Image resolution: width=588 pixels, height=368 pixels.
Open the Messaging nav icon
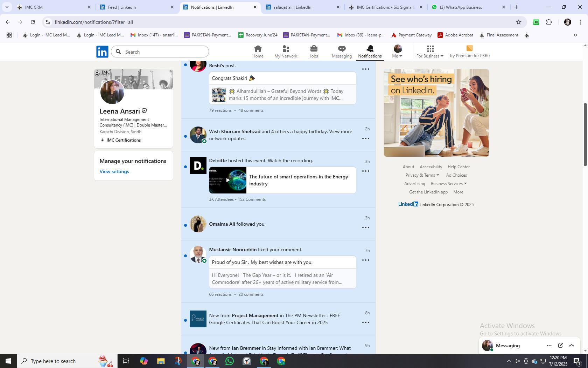(342, 52)
